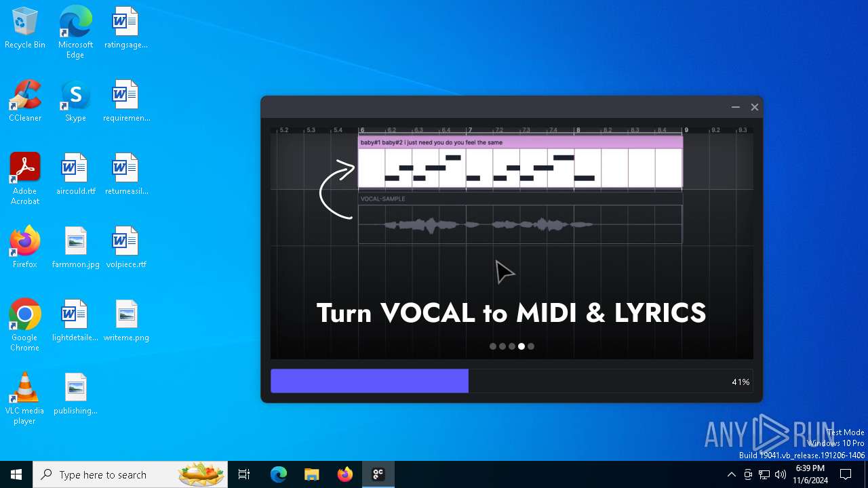
Task: Open Windows Start menu
Action: (16, 474)
